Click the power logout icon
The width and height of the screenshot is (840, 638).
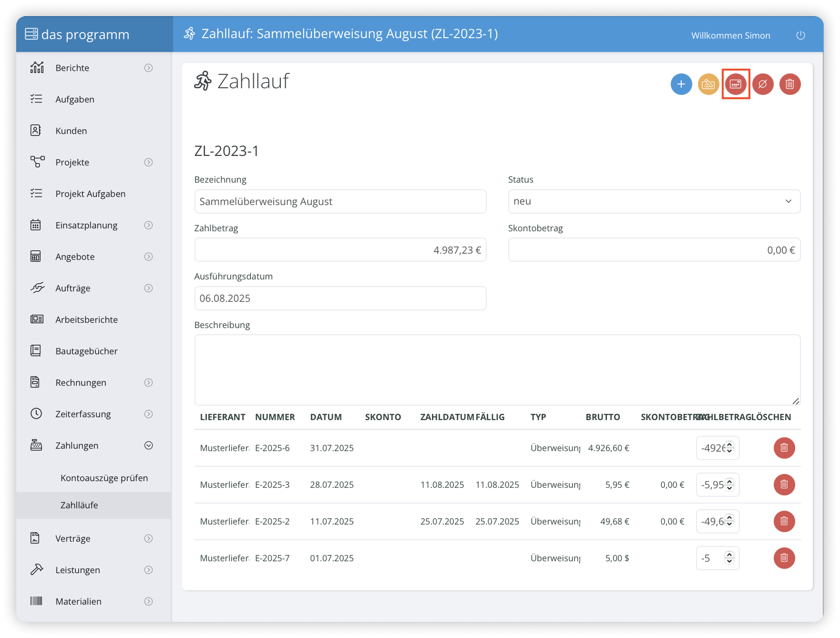click(x=800, y=35)
